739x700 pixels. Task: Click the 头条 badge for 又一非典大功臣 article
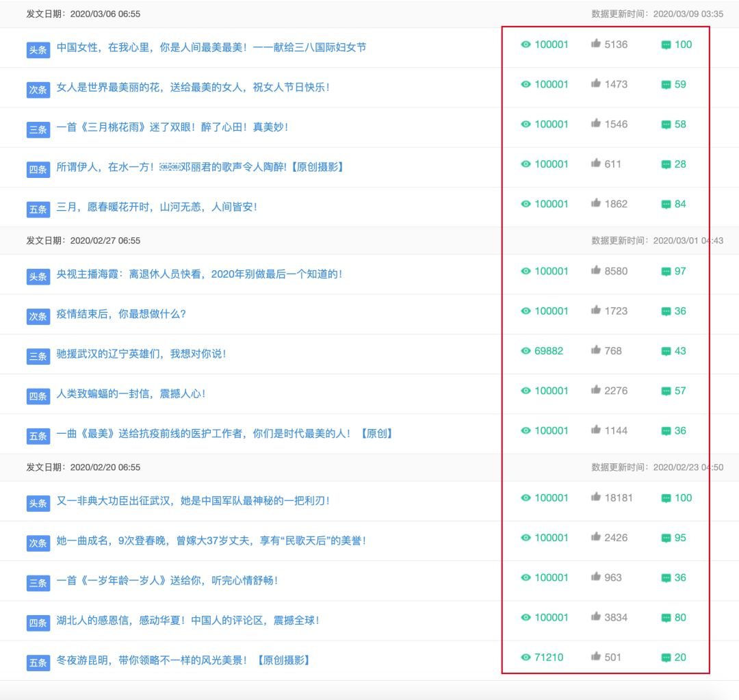(38, 504)
